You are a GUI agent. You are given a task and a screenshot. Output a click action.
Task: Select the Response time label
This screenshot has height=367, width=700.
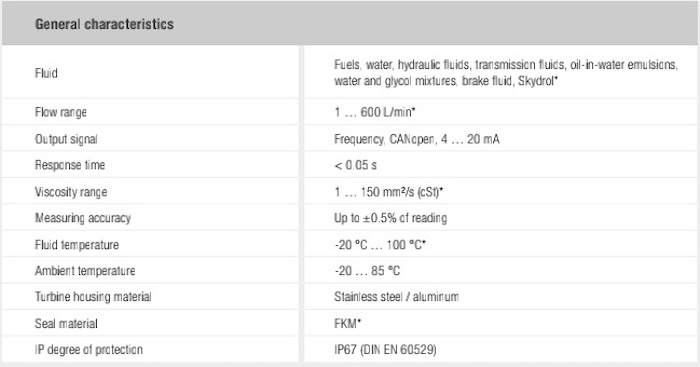coord(70,165)
